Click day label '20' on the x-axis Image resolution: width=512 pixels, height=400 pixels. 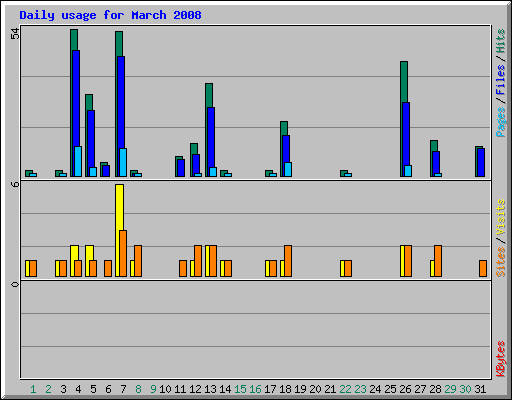[x=315, y=389]
